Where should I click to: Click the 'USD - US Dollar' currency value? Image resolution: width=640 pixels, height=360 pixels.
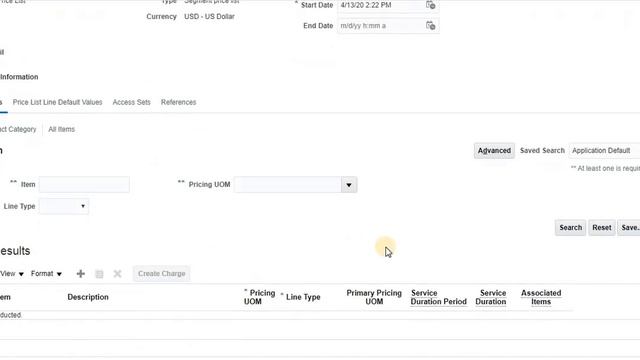(x=209, y=17)
